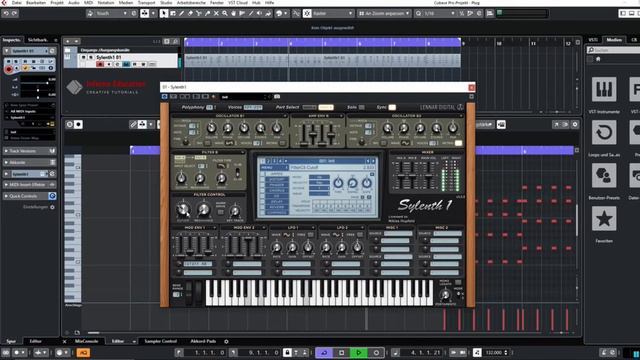Open the track edit 'e' button for Sylenth1

[x=117, y=64]
